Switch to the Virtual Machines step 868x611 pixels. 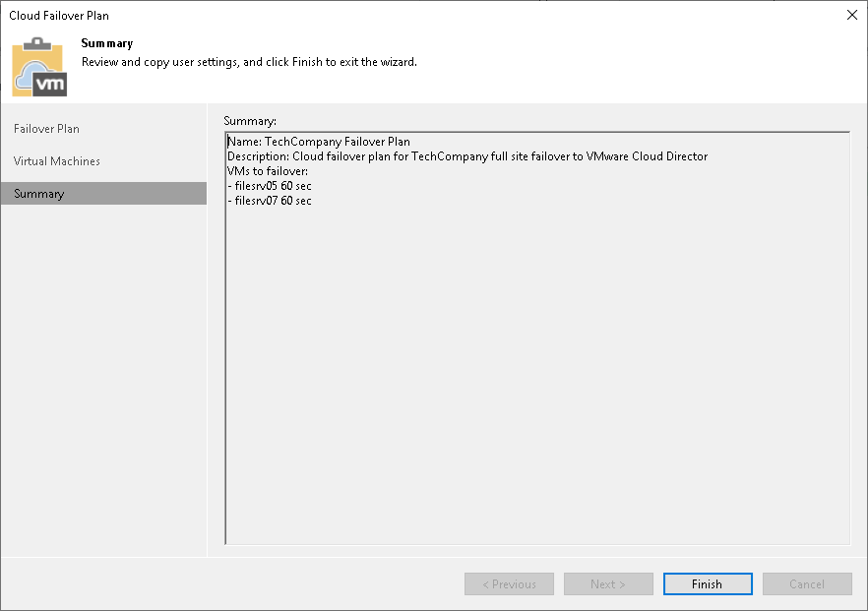[55, 161]
